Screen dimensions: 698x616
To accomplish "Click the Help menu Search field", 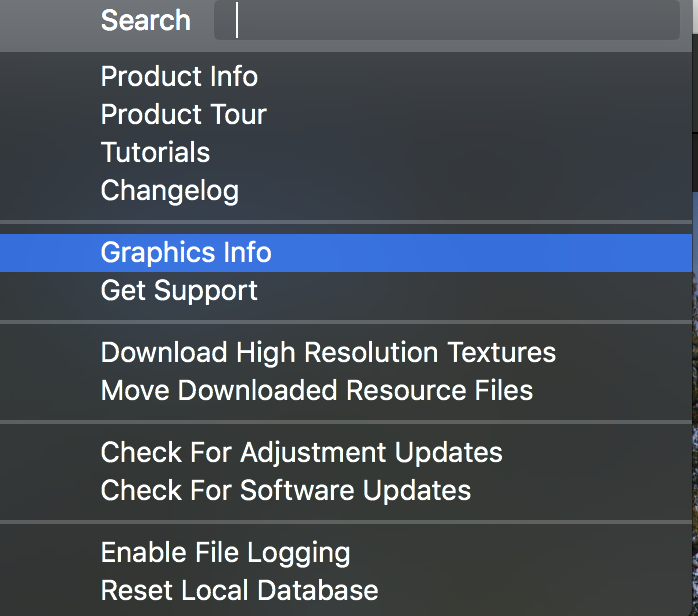I will tap(446, 20).
